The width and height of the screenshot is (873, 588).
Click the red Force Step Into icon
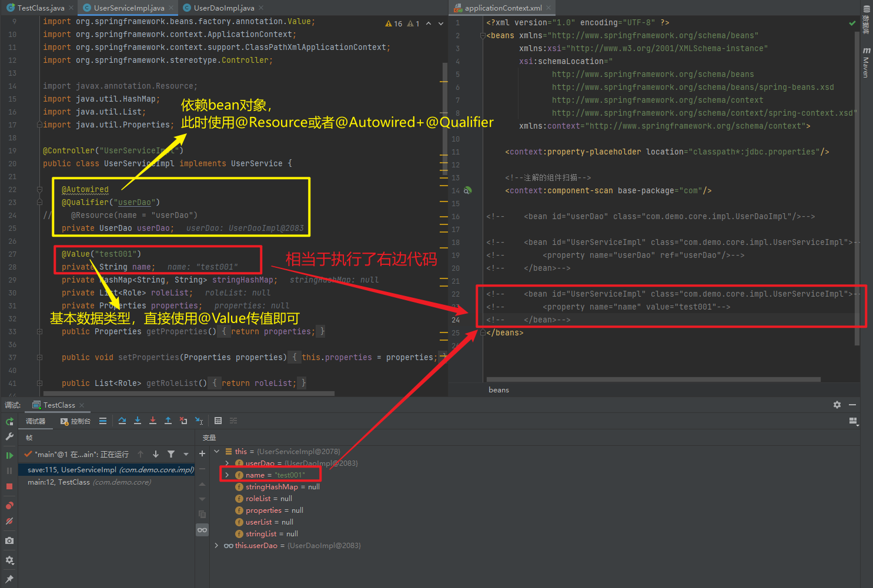pos(153,421)
